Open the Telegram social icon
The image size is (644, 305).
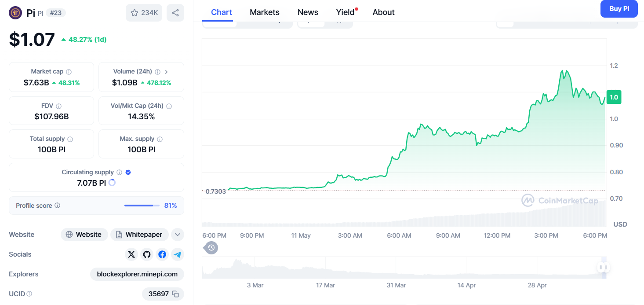tap(178, 254)
